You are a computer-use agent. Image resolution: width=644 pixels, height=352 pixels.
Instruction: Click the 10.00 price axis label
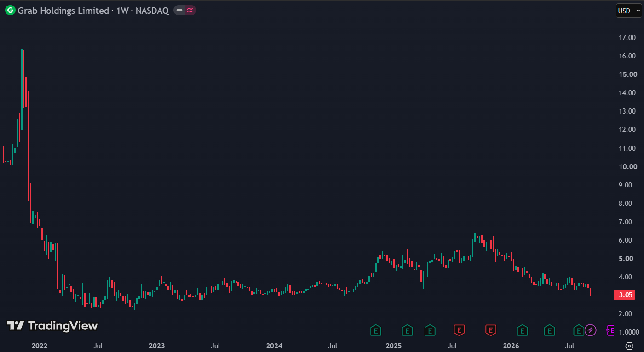[628, 166]
